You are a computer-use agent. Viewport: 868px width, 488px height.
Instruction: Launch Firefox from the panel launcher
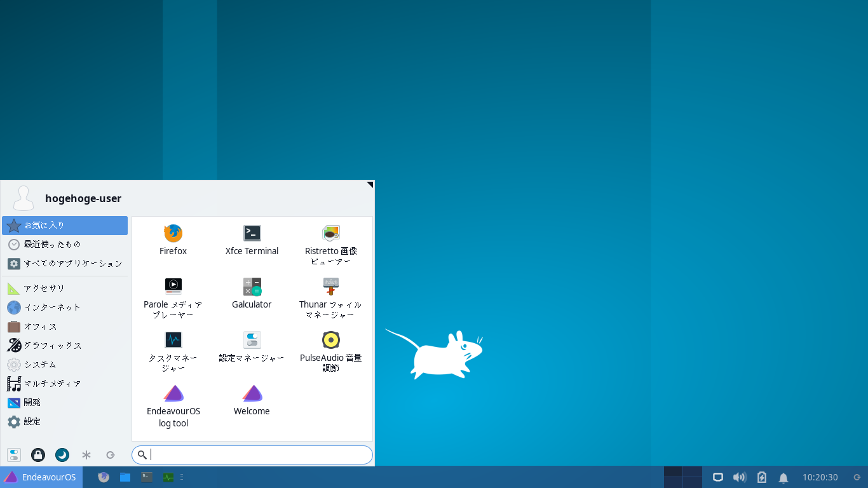(104, 477)
